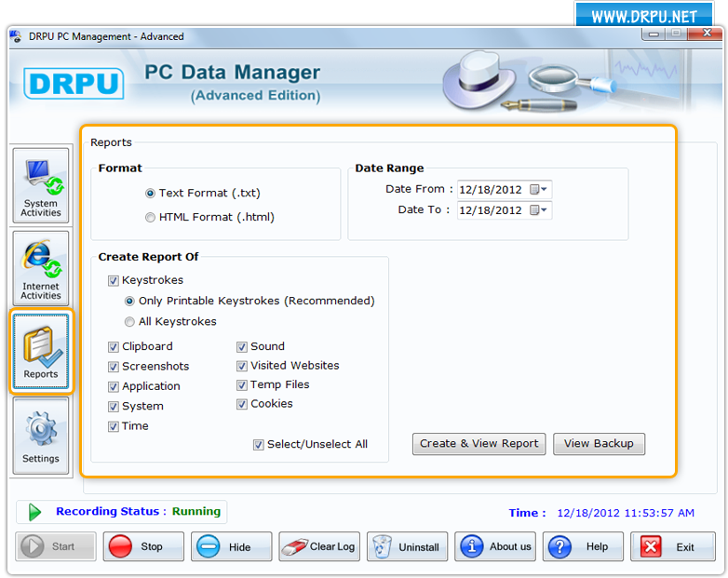The height and width of the screenshot is (578, 728).
Task: Clear Log using eraser button
Action: [319, 546]
